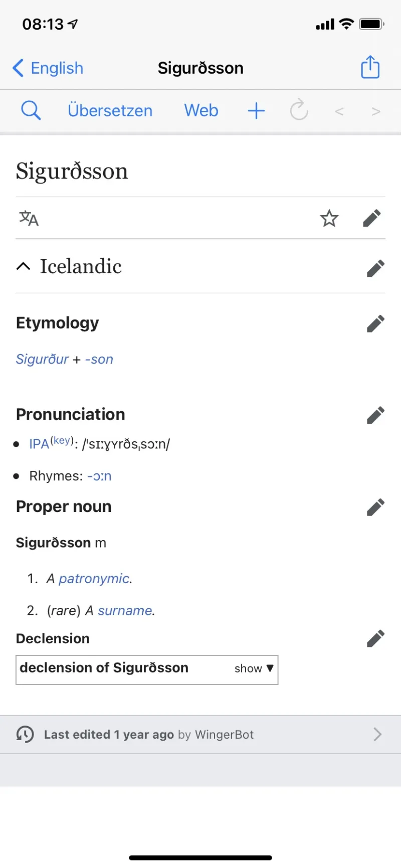Open the search magnifier icon
The image size is (401, 868).
tap(31, 110)
